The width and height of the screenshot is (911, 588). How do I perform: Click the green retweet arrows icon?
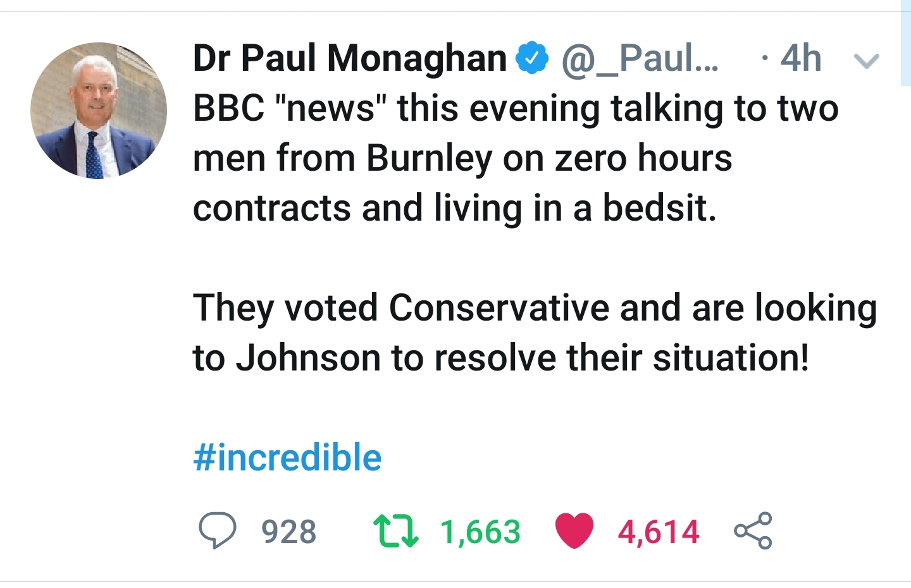point(395,530)
